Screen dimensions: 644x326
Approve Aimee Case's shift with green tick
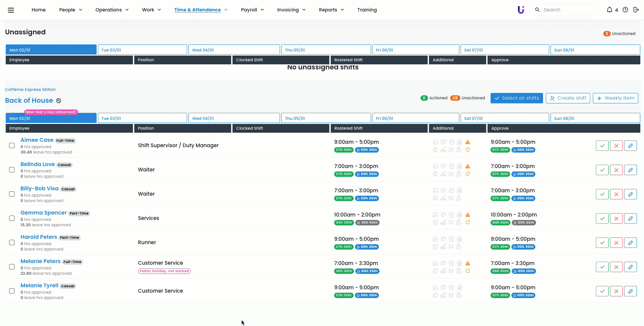(x=602, y=146)
